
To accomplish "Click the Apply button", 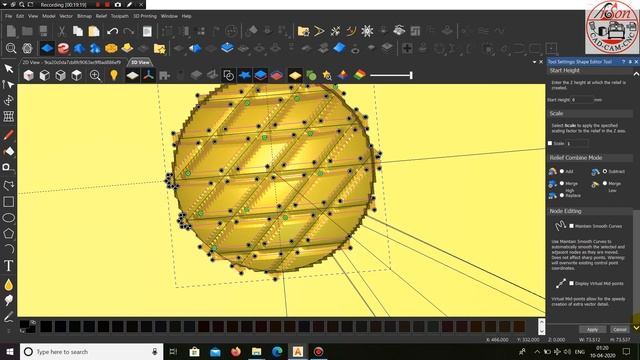I will point(592,329).
